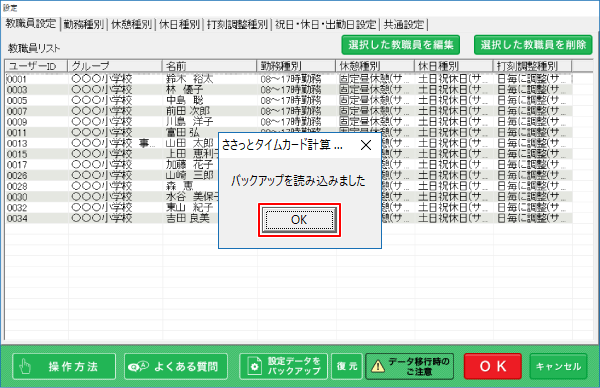Click the キャンセル button

click(x=558, y=366)
